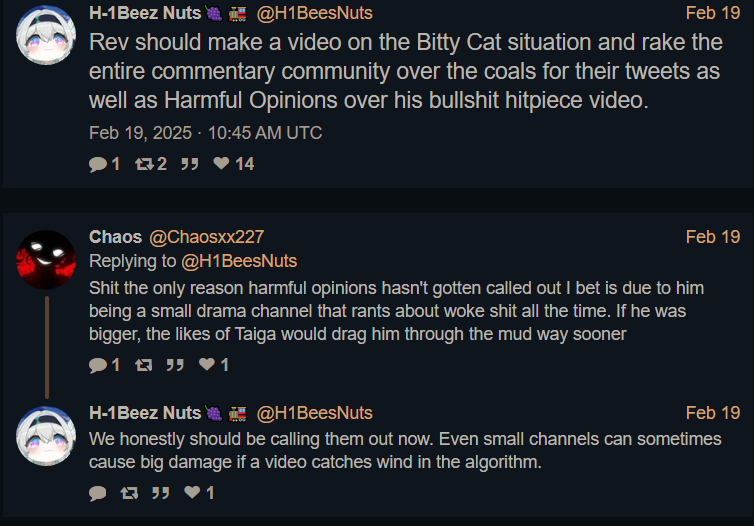754x526 pixels.
Task: Click quote icon on the main tweet
Action: (x=189, y=164)
